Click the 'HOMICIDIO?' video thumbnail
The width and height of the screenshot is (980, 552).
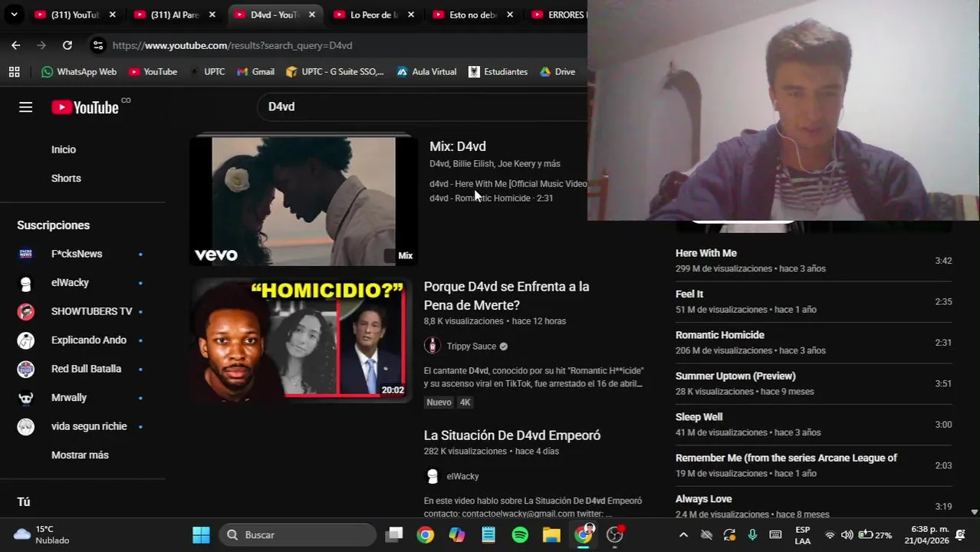(x=301, y=340)
